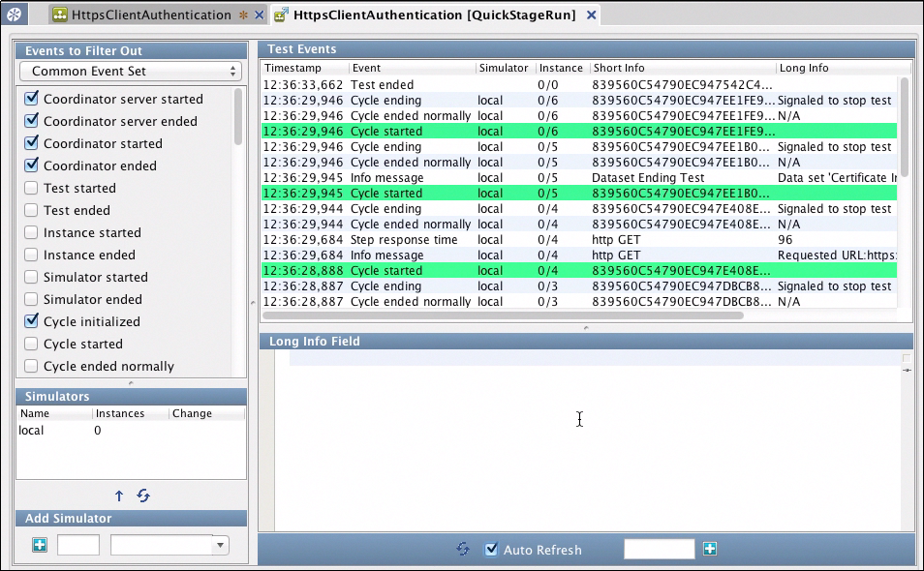Close the QuickStageRun tab with X icon
The height and width of the screenshot is (571, 924).
click(591, 15)
